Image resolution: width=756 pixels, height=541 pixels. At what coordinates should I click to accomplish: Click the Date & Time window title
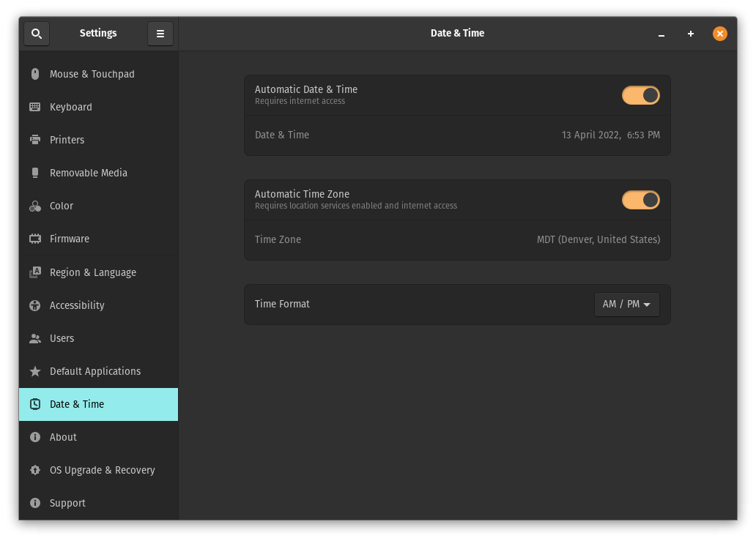457,33
